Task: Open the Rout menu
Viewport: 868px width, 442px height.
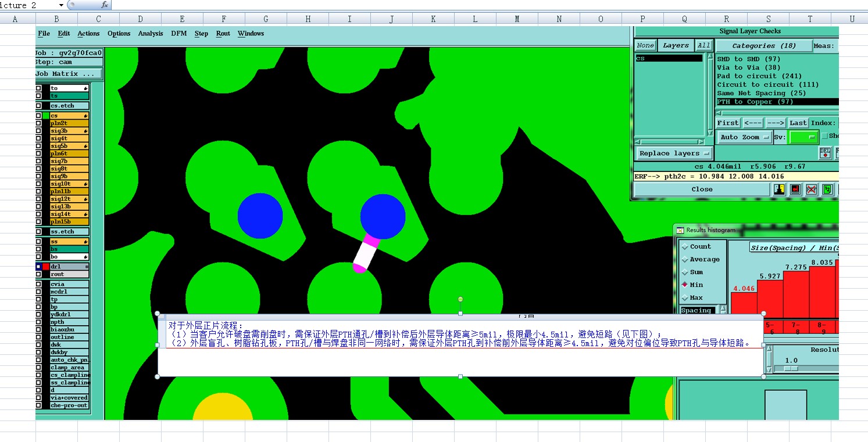Action: (223, 34)
